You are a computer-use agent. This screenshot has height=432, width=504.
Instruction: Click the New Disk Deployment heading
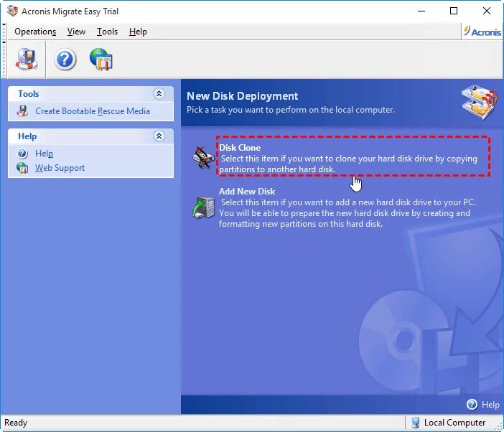pos(243,96)
